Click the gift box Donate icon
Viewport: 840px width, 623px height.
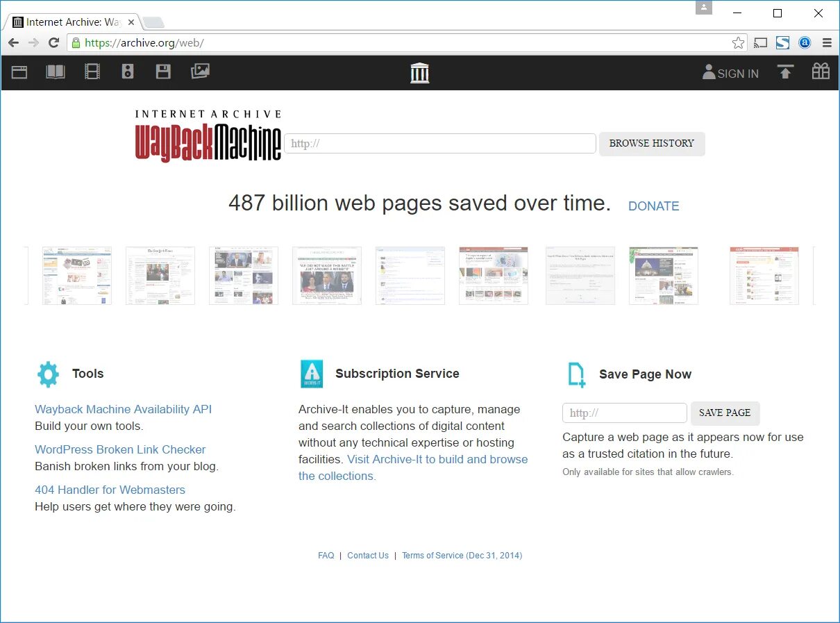[821, 71]
